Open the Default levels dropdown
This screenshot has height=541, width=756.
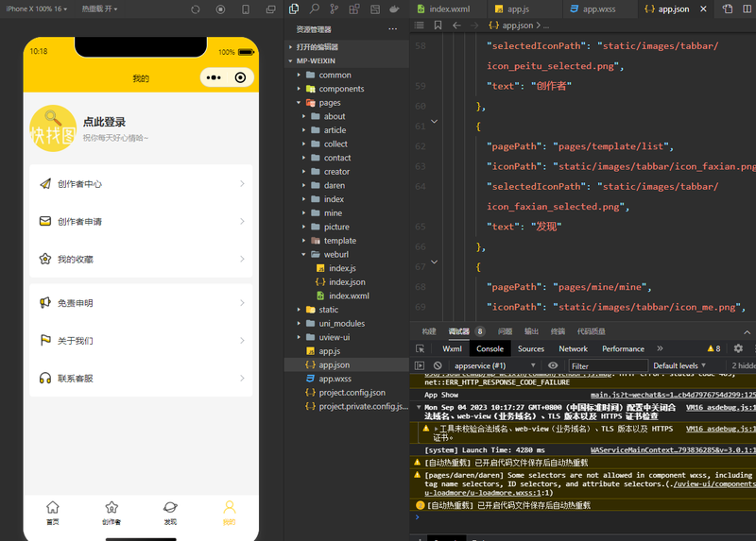[x=679, y=365]
